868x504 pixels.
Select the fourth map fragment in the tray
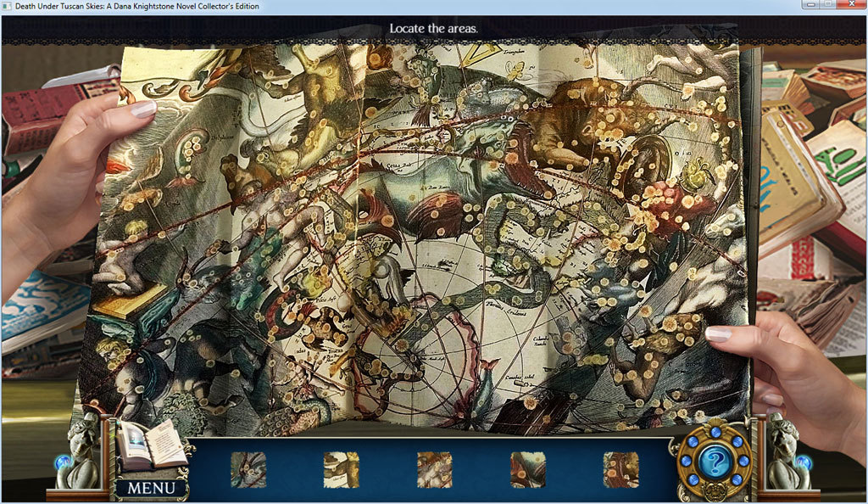click(527, 470)
